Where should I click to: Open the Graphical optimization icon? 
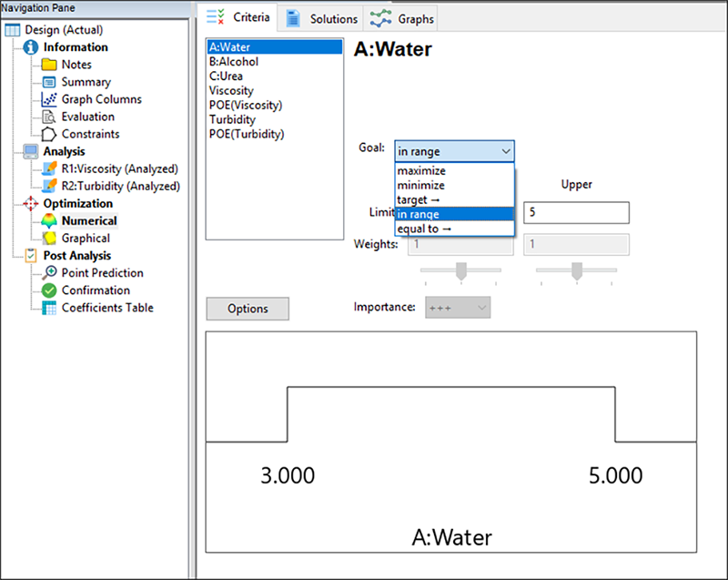pyautogui.click(x=49, y=238)
